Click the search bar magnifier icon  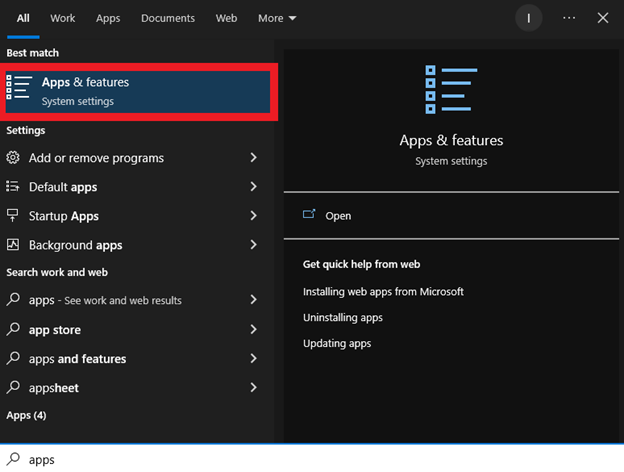(x=13, y=459)
